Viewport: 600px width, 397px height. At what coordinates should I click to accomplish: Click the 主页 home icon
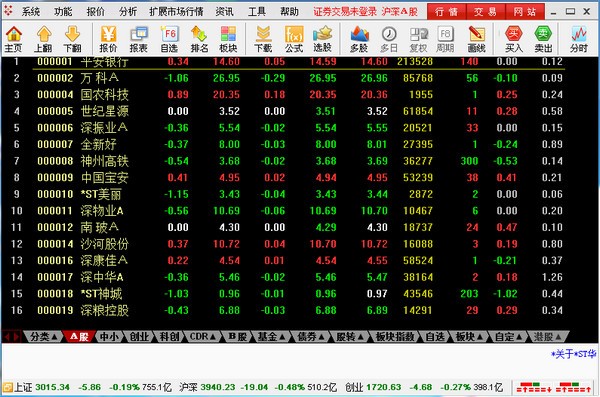tap(13, 39)
